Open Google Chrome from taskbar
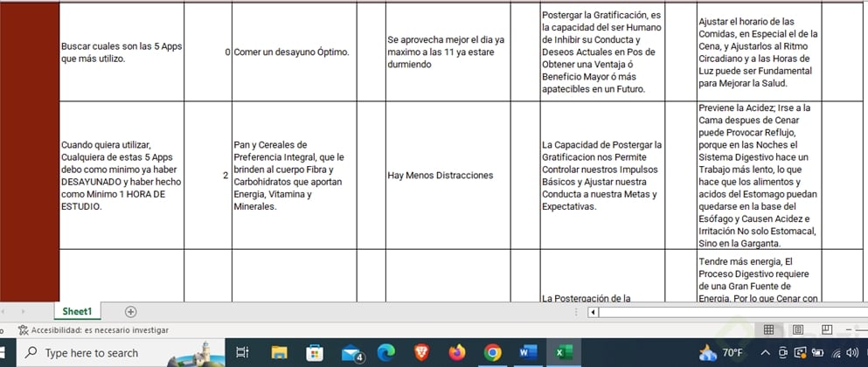The height and width of the screenshot is (367, 868). click(x=493, y=353)
